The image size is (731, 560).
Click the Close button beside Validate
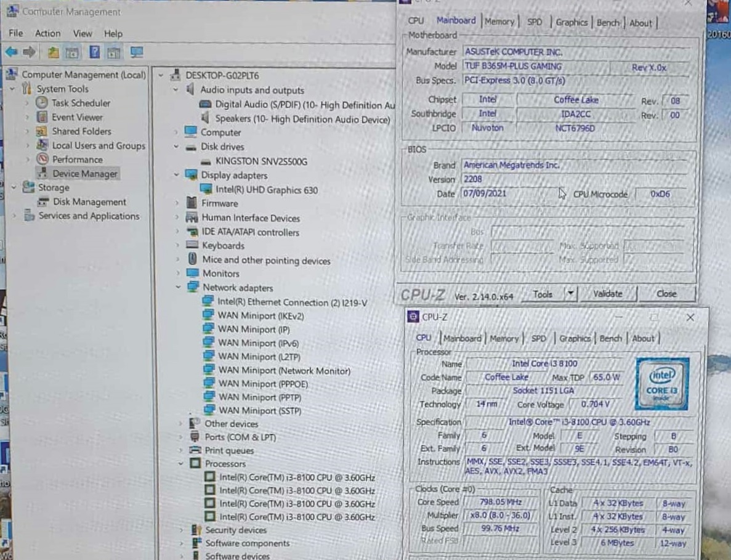(x=667, y=293)
